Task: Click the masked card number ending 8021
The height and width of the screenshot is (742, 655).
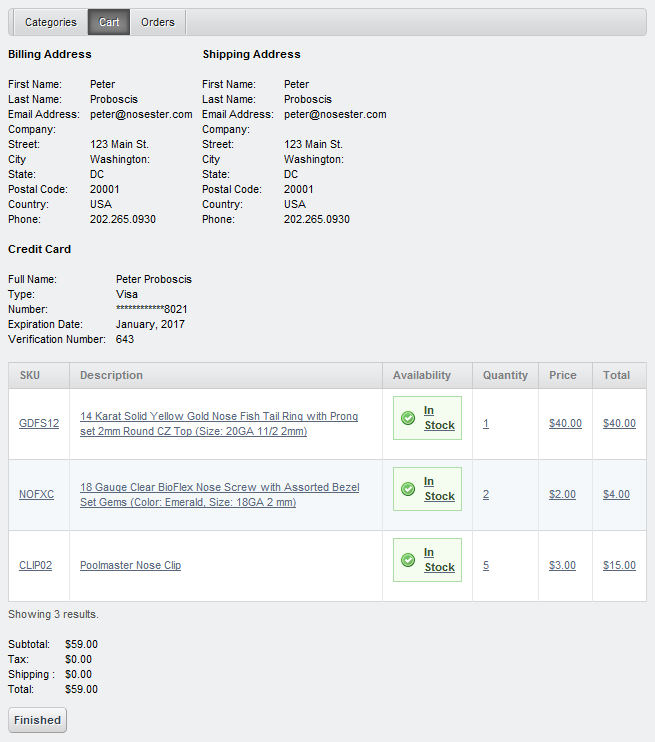Action: click(x=151, y=309)
